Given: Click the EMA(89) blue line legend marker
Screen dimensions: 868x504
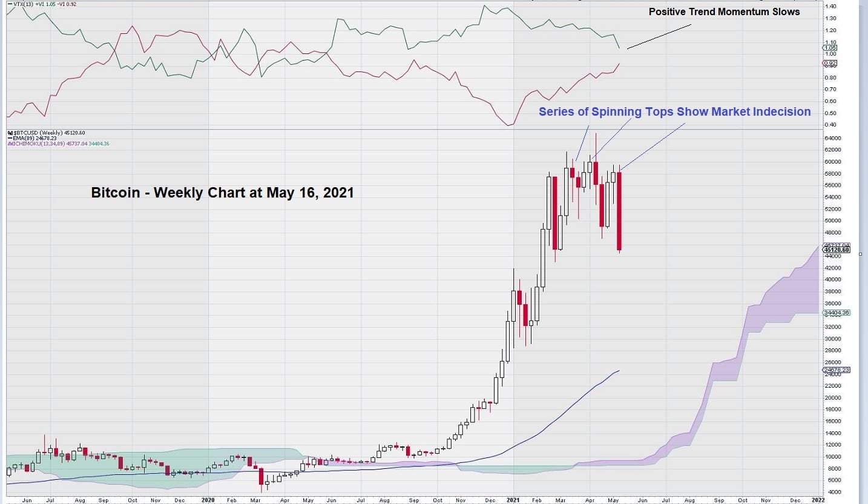Looking at the screenshot, I should click(x=10, y=138).
